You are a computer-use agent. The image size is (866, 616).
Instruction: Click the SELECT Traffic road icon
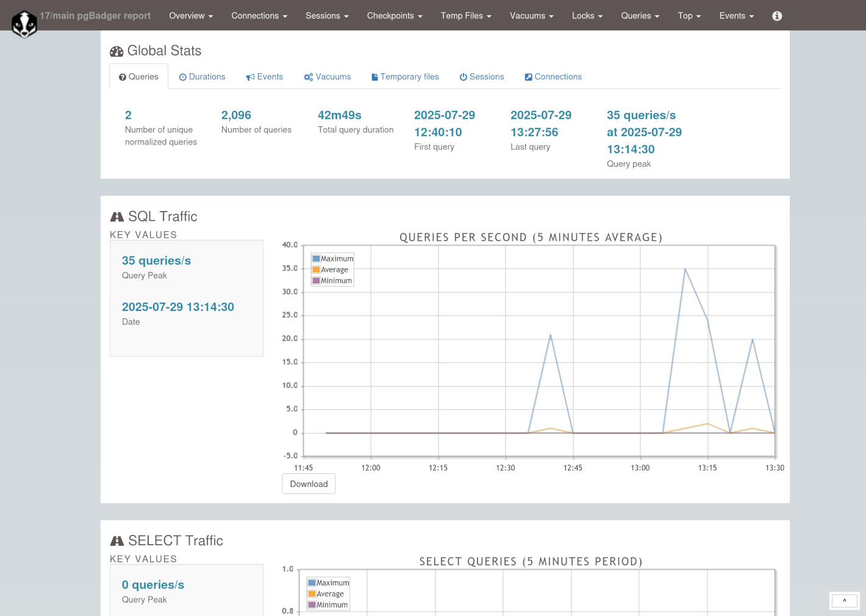click(x=116, y=541)
